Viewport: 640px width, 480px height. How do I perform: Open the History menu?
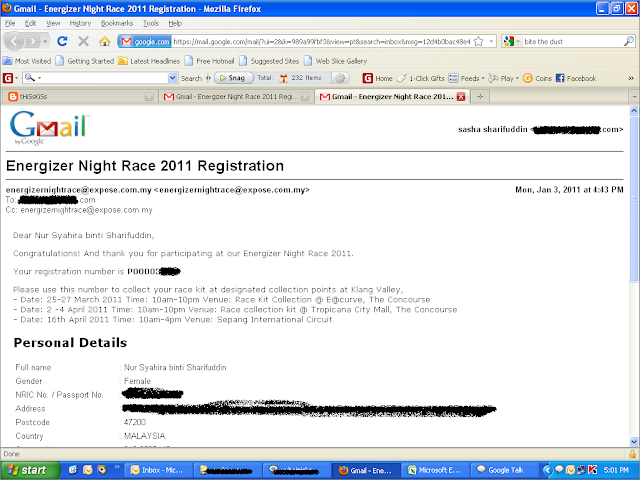coord(80,23)
